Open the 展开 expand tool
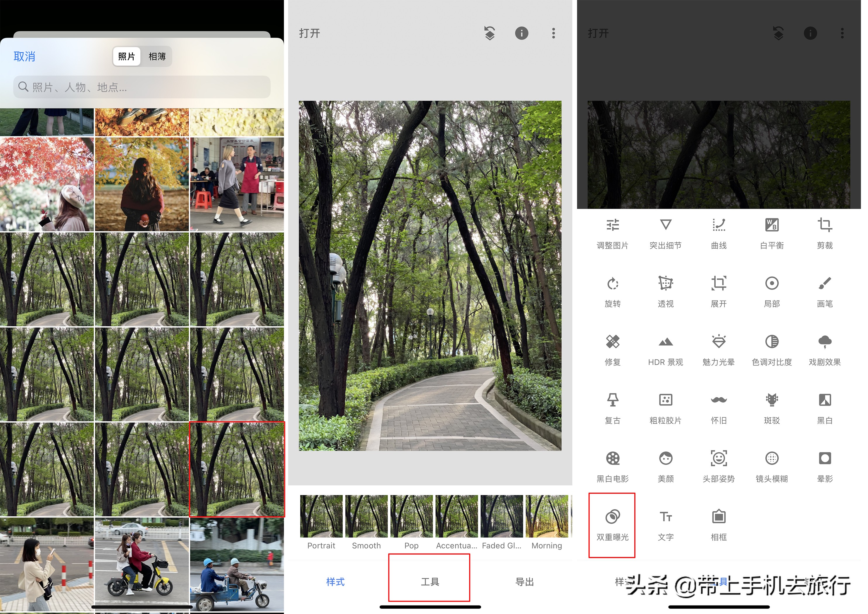Screen dimensions: 868x614 pyautogui.click(x=719, y=292)
